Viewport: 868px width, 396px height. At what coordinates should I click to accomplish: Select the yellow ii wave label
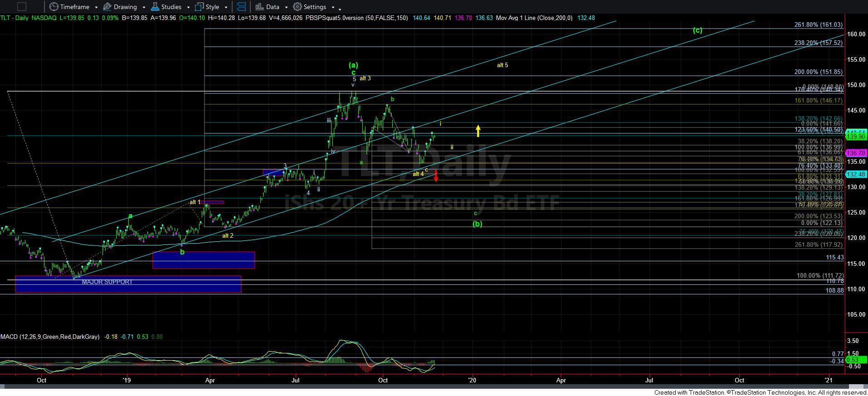(x=452, y=147)
